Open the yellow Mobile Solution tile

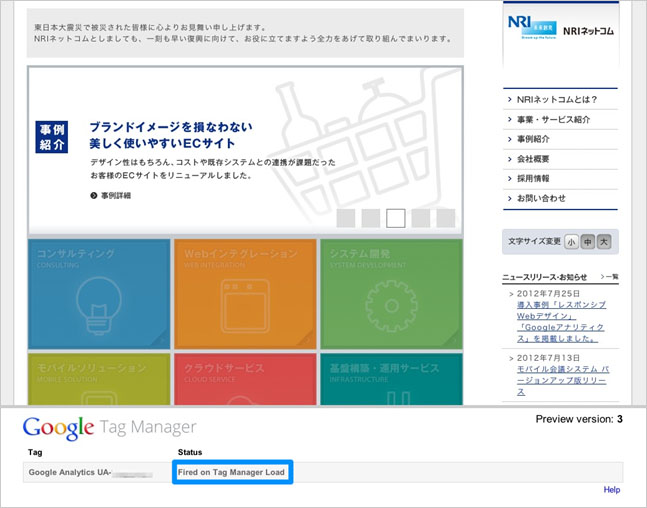[99, 378]
